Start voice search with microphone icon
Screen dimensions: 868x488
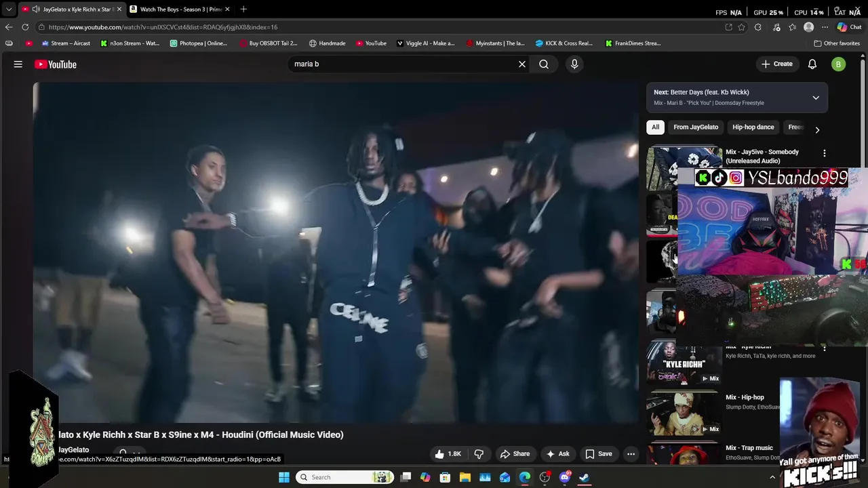click(574, 64)
